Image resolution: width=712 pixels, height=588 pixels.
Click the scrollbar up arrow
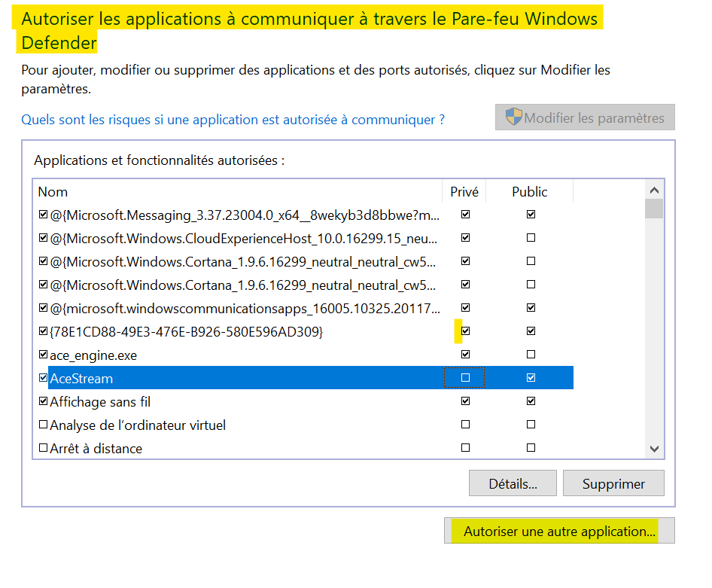[654, 190]
